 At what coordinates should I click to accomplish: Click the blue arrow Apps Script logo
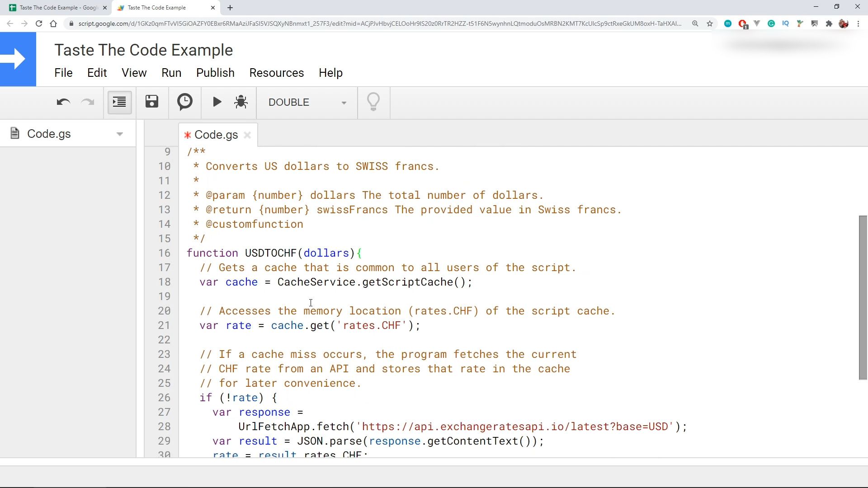(18, 59)
